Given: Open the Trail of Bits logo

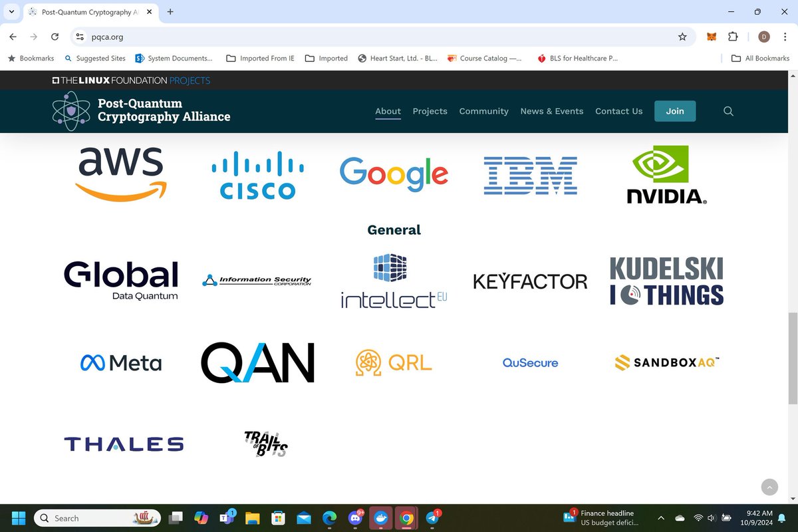Looking at the screenshot, I should 266,444.
